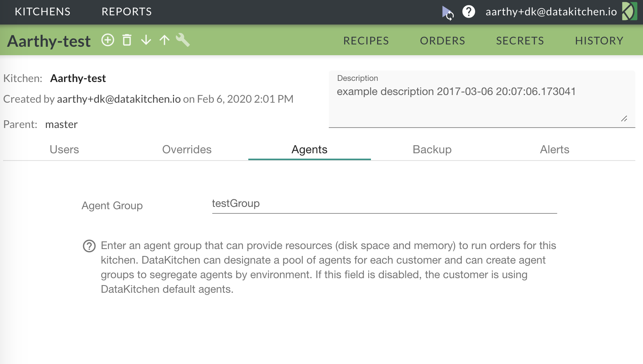Image resolution: width=643 pixels, height=364 pixels.
Task: Click the Agent Group input field
Action: pyautogui.click(x=384, y=204)
